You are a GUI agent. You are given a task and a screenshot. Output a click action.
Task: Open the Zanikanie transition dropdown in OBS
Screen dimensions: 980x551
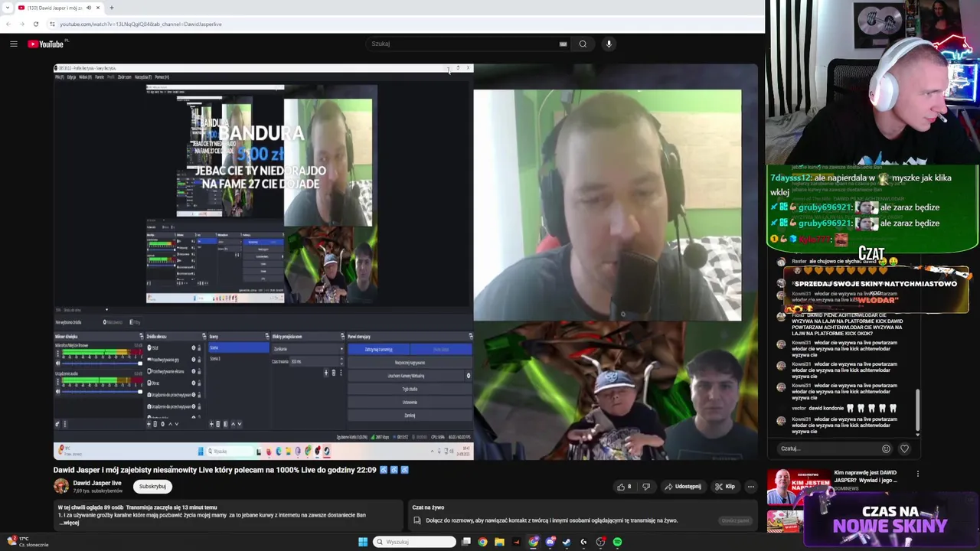click(308, 349)
